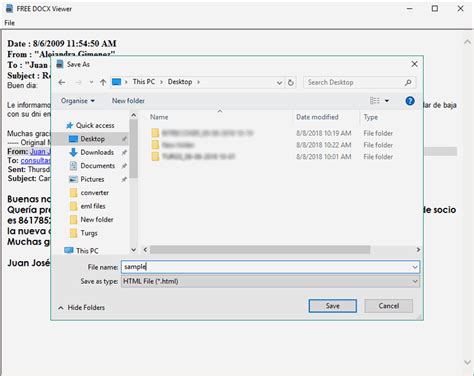Sort by Type column header

point(371,117)
